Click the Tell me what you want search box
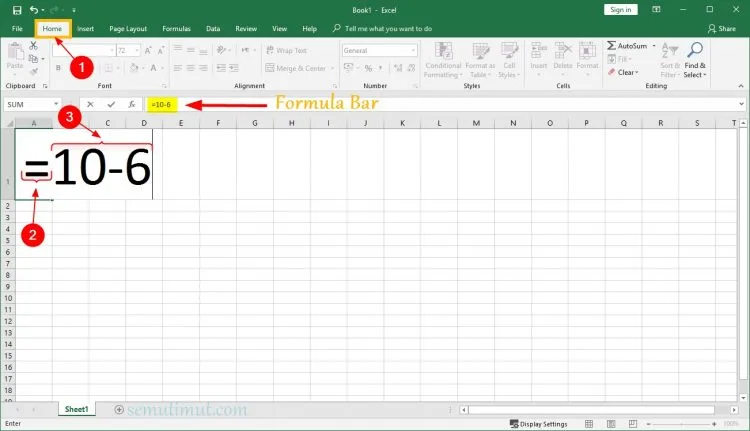Viewport: 750px width, 431px height. [383, 29]
